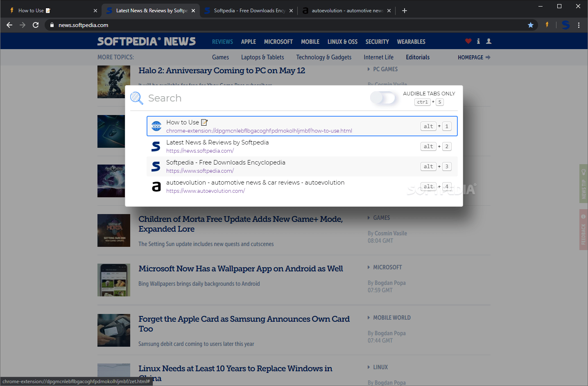Open the Softpedia S extension icon

566,25
